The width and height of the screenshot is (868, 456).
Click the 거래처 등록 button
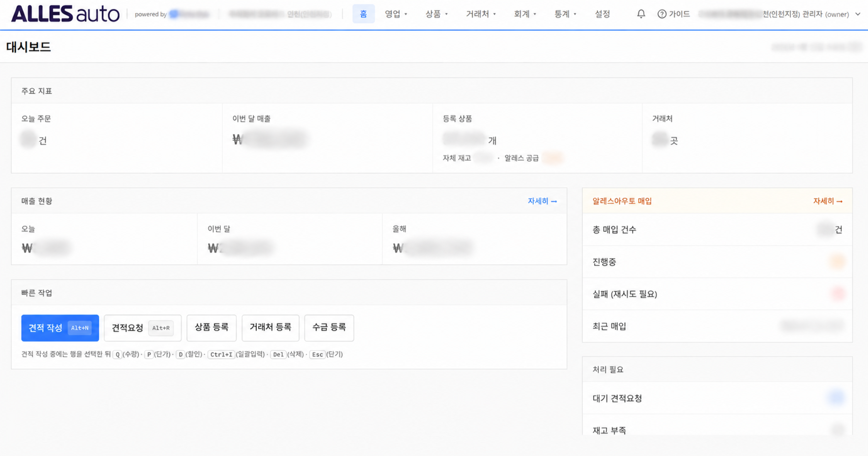click(270, 328)
